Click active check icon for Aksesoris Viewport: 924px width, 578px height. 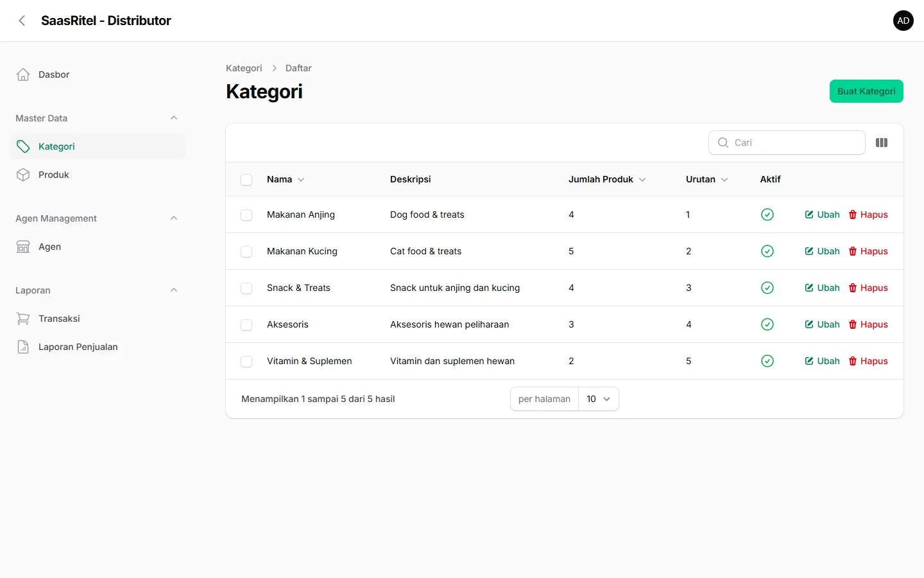[x=767, y=324]
